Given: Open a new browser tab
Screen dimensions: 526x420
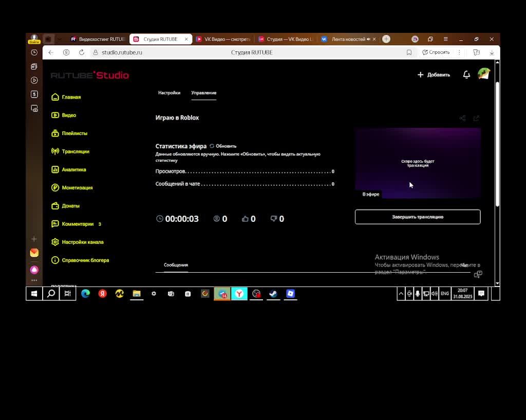Looking at the screenshot, I should (386, 39).
